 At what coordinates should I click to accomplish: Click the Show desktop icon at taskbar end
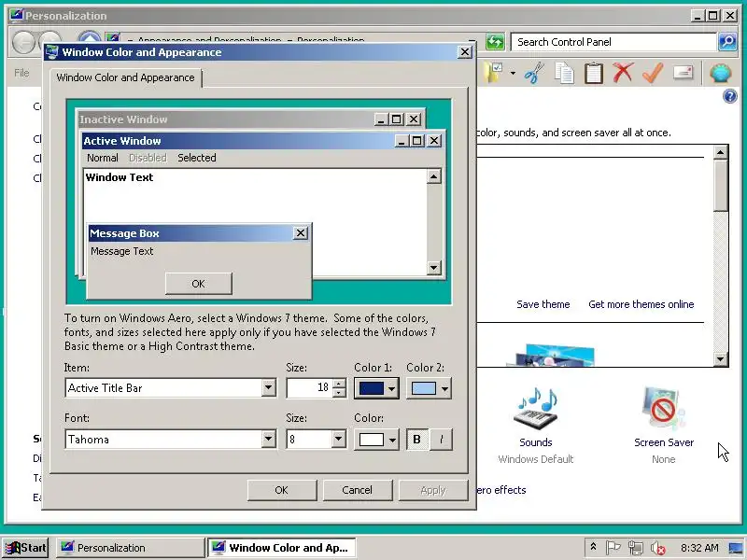point(736,548)
